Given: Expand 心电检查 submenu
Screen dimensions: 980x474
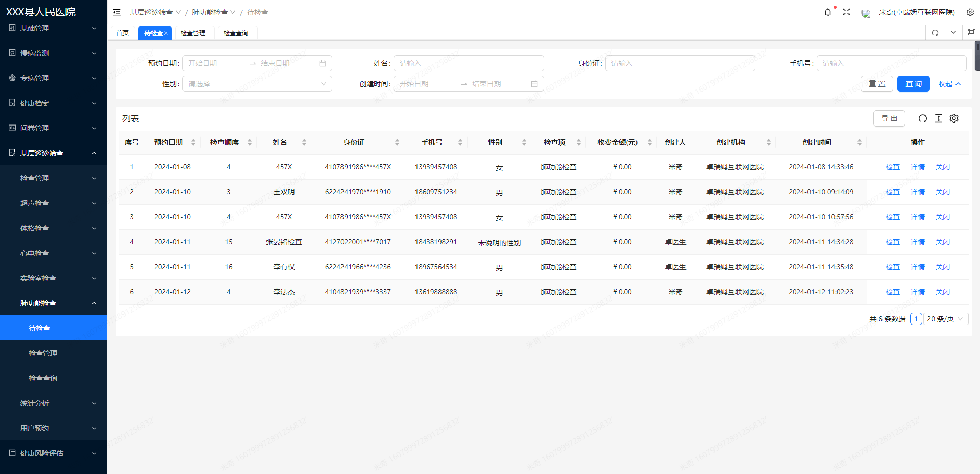Looking at the screenshot, I should click(x=54, y=253).
